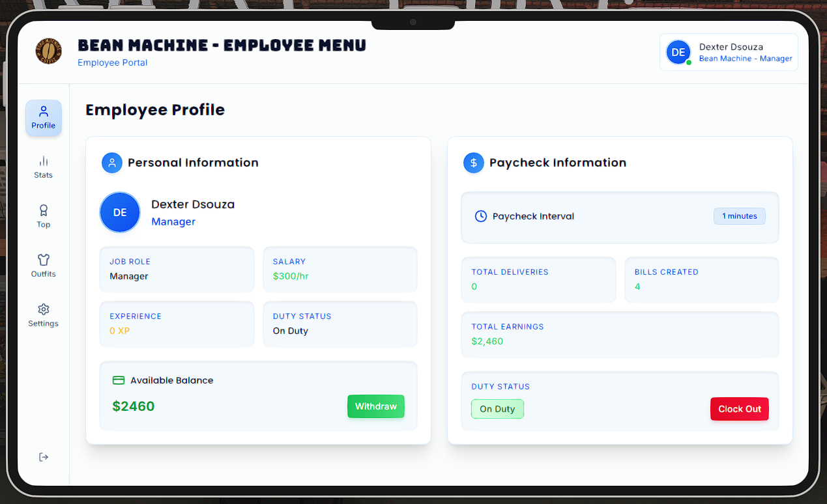Screen dimensions: 827x504
Task: Click the $2,460 total earnings value
Action: (487, 341)
